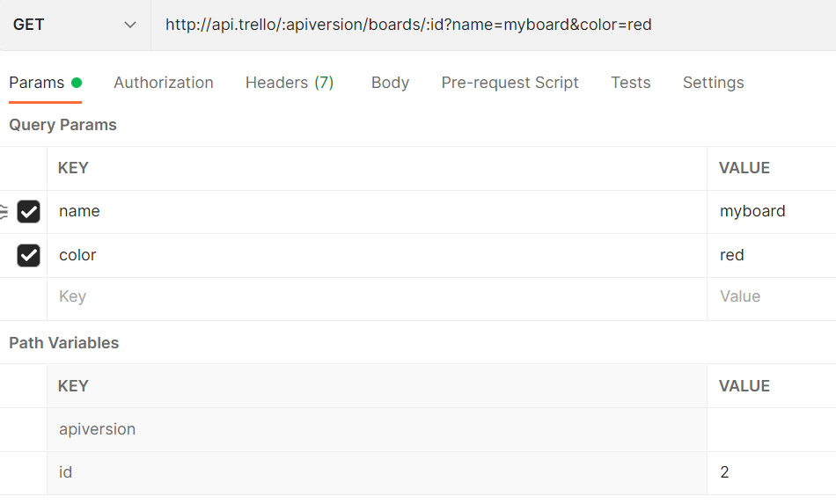Image resolution: width=836 pixels, height=504 pixels.
Task: Open the Pre-request Script tab
Action: click(x=510, y=83)
